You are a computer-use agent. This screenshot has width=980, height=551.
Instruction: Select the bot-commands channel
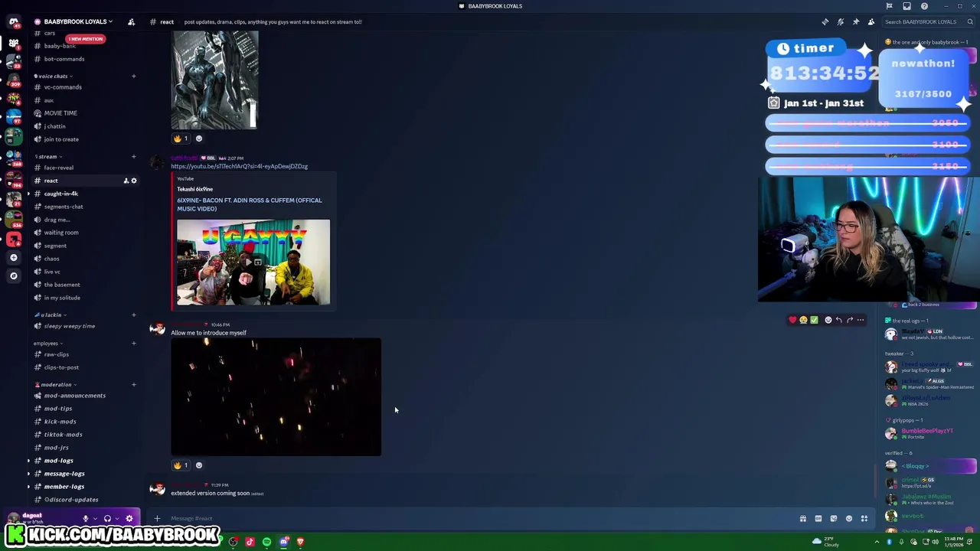tap(64, 59)
